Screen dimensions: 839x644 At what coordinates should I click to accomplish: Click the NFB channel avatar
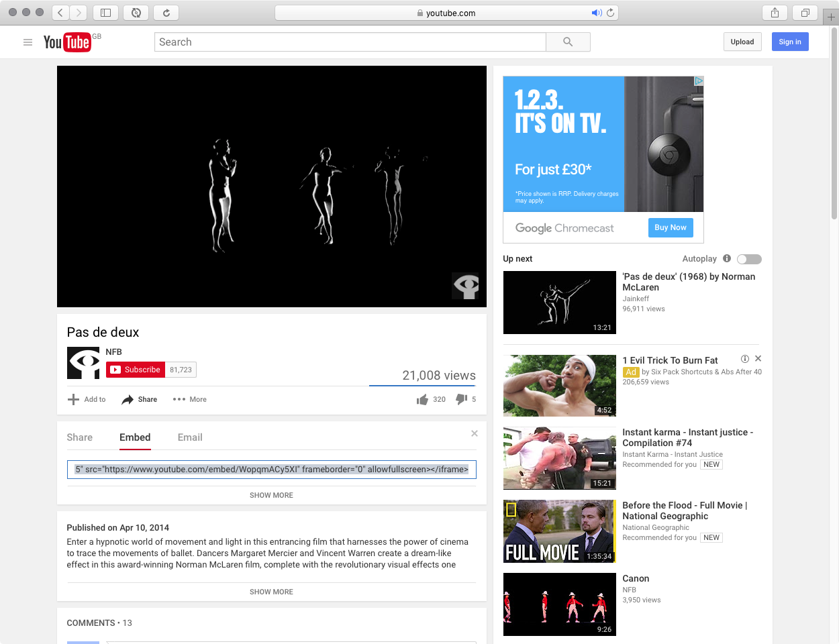(x=83, y=363)
